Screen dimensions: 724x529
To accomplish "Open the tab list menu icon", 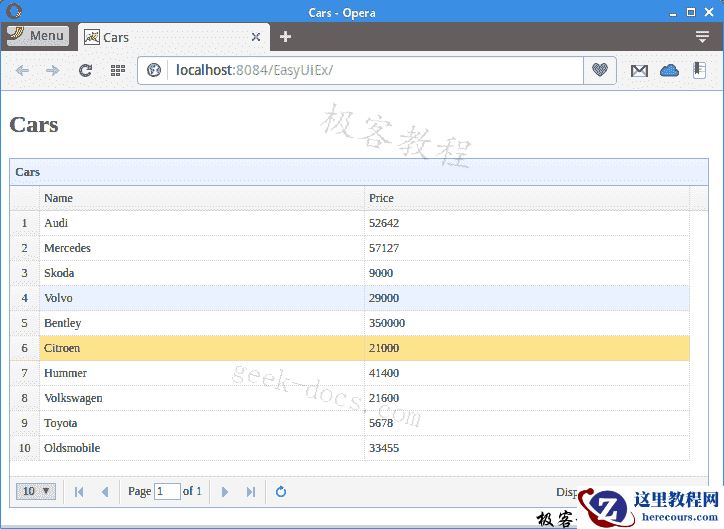I will (x=702, y=36).
